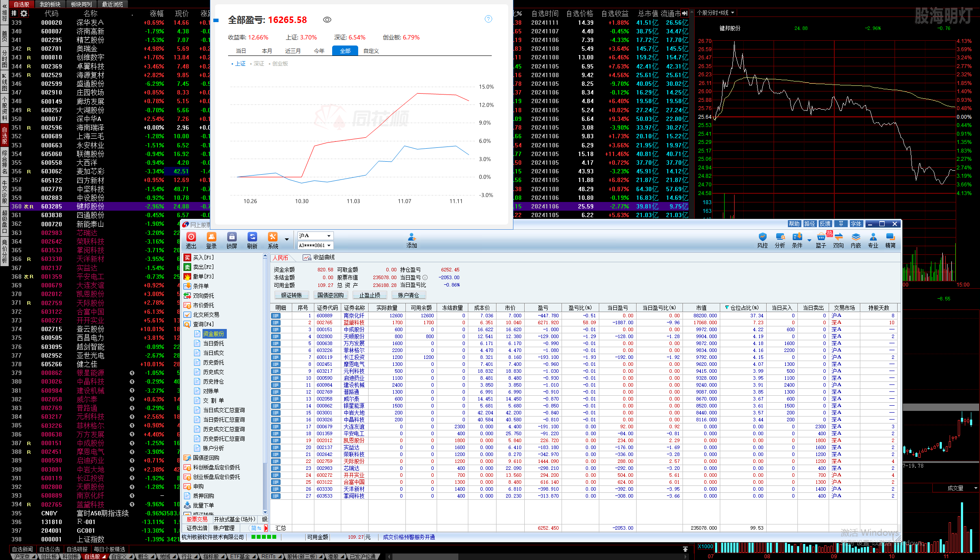Collapse the left sidebar with double chevron

(x=4, y=6)
